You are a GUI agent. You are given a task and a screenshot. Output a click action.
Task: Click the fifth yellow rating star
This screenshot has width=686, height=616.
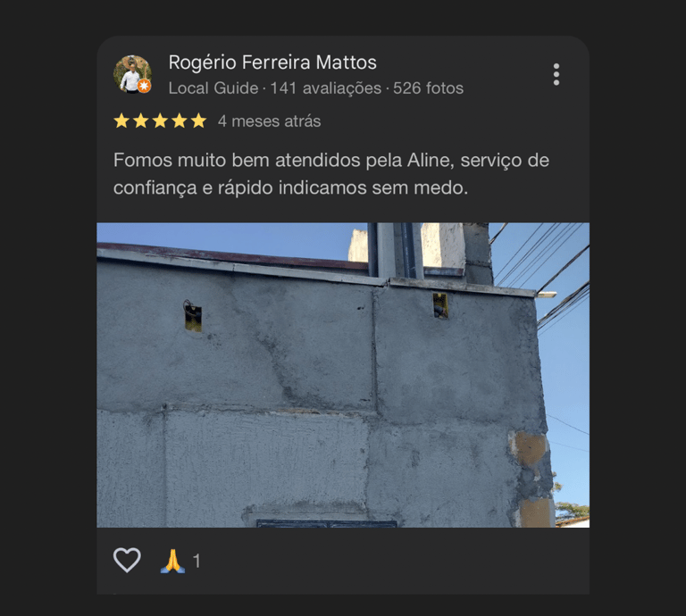[198, 121]
